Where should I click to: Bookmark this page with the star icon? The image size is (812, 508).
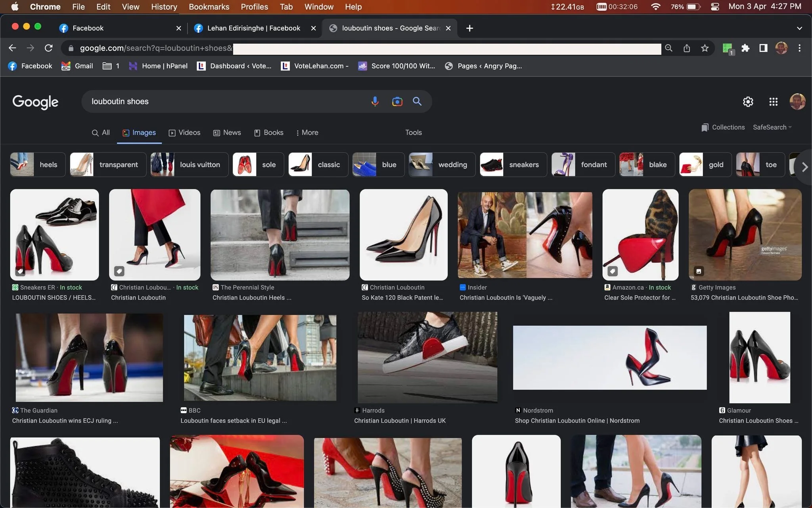705,48
